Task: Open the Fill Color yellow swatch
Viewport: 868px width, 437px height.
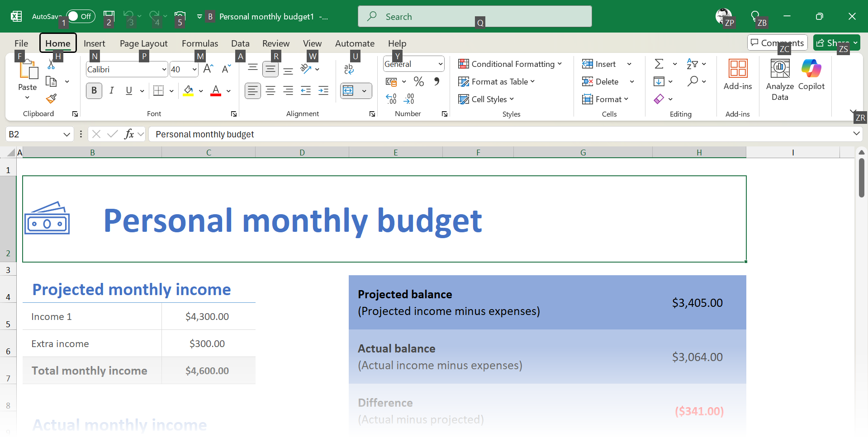Action: tap(188, 91)
